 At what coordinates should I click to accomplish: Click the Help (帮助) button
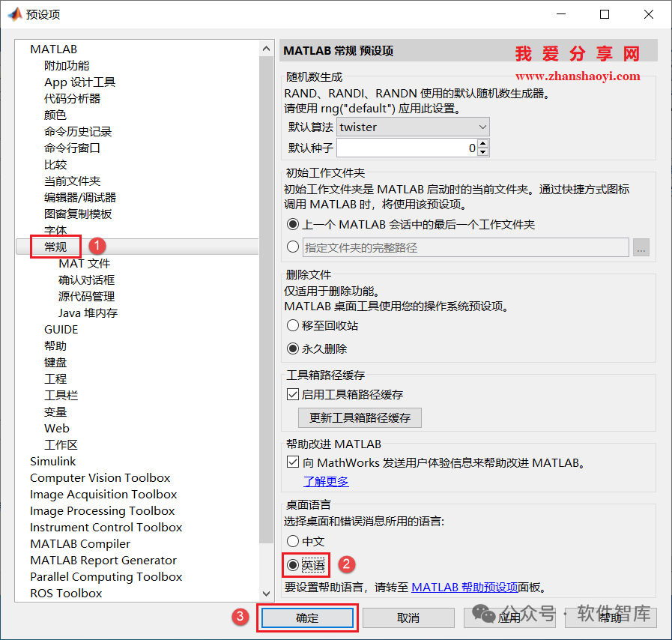(611, 618)
